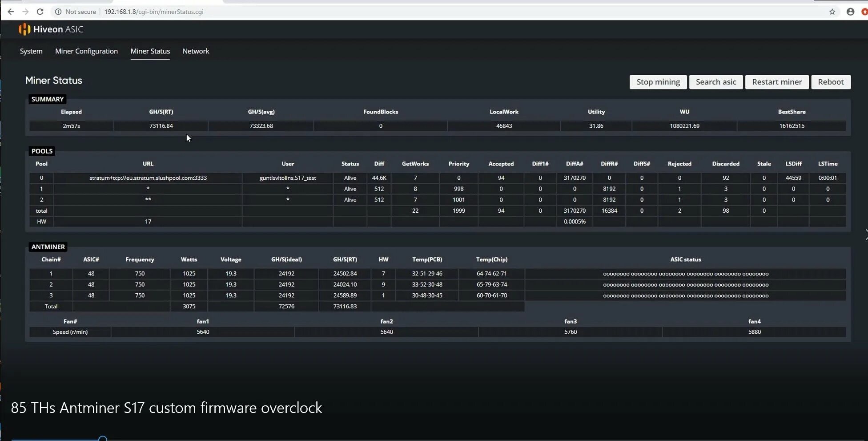Click the LocalWork value 46843

click(x=504, y=126)
